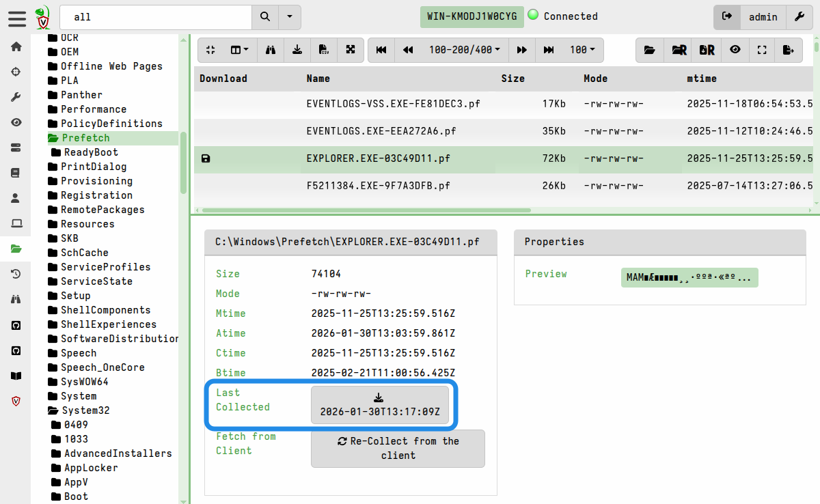This screenshot has width=820, height=504.
Task: Click the export CSV icon
Action: pos(323,50)
